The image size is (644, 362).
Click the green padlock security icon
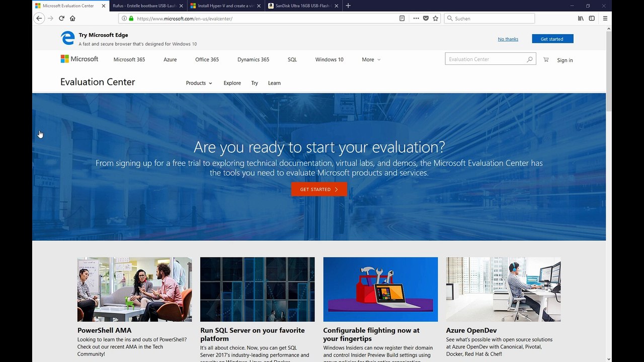(x=131, y=19)
